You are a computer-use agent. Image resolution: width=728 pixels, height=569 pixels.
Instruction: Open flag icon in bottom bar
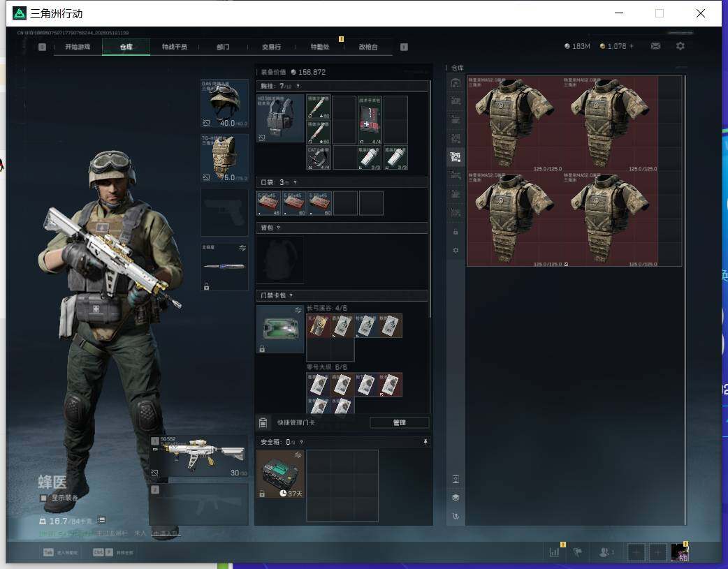(578, 552)
